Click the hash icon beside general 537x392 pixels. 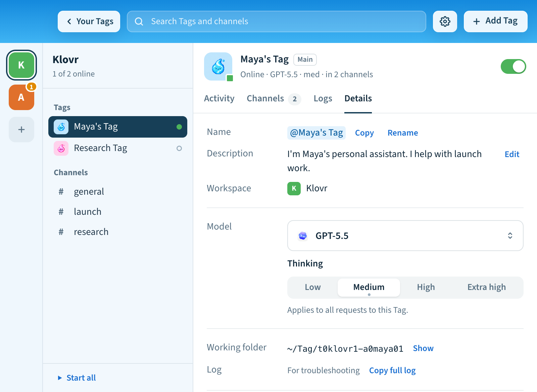[61, 192]
